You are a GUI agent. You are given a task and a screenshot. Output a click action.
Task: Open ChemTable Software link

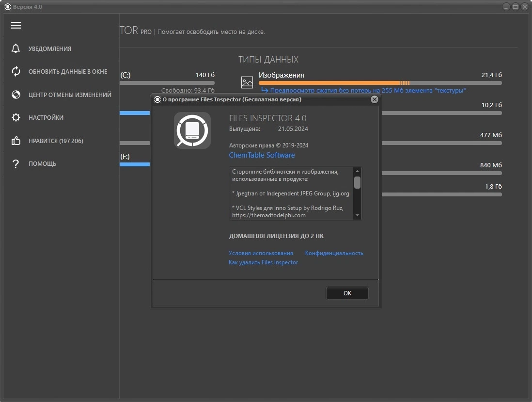click(x=262, y=155)
